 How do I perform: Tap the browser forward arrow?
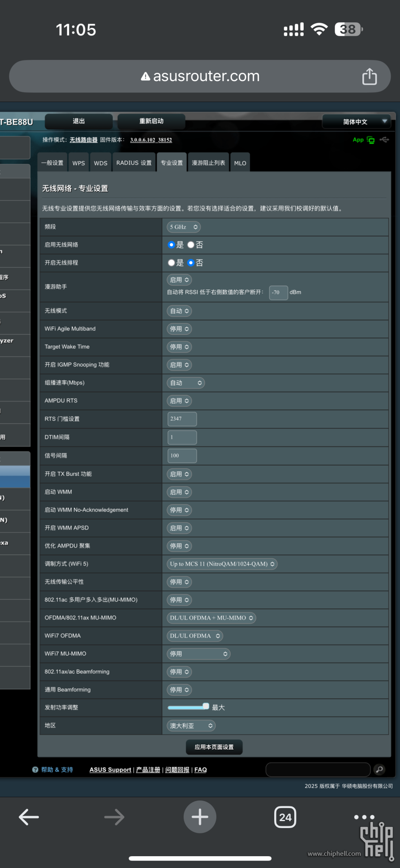(114, 817)
